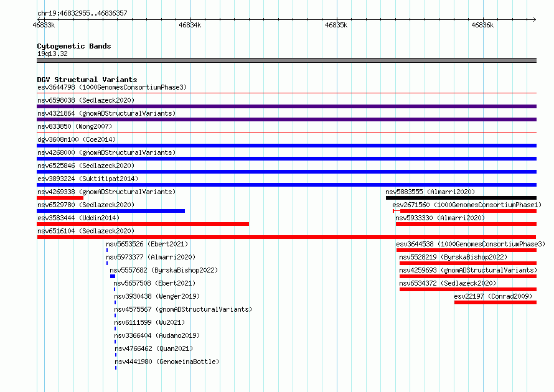Select the esv22197 red variant bar
Screen dimensions: 554x392
click(x=495, y=302)
